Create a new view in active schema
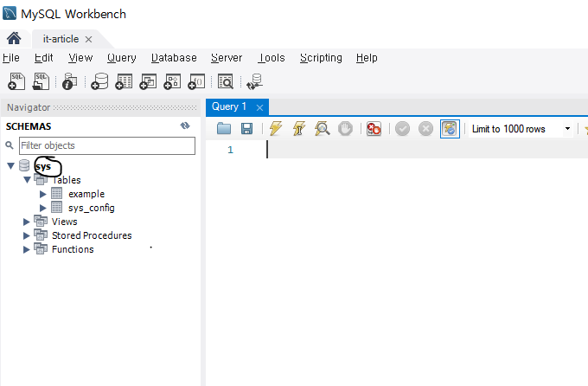The width and height of the screenshot is (588, 386). (148, 81)
